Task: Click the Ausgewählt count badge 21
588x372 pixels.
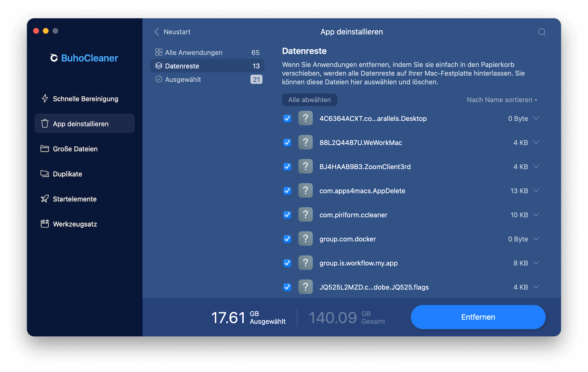Action: click(x=256, y=79)
